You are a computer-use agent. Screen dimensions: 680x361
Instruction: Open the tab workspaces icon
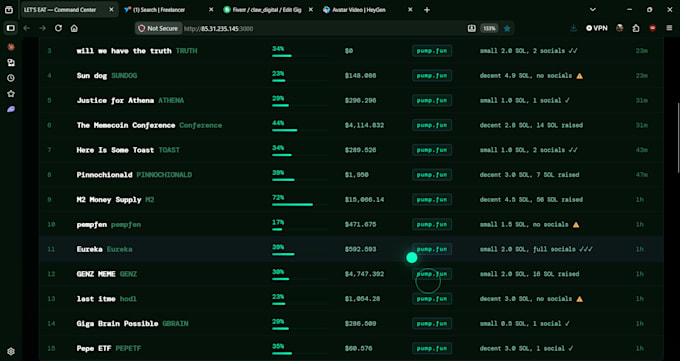pyautogui.click(x=9, y=10)
